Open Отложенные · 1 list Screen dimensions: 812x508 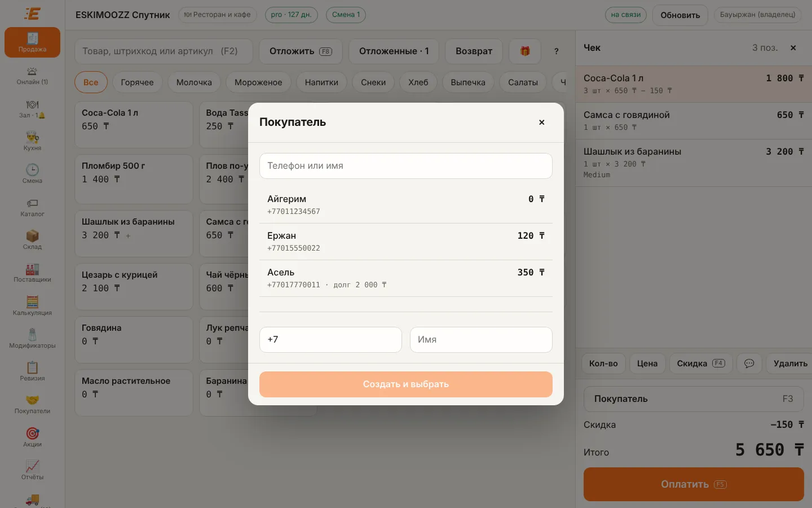point(394,51)
